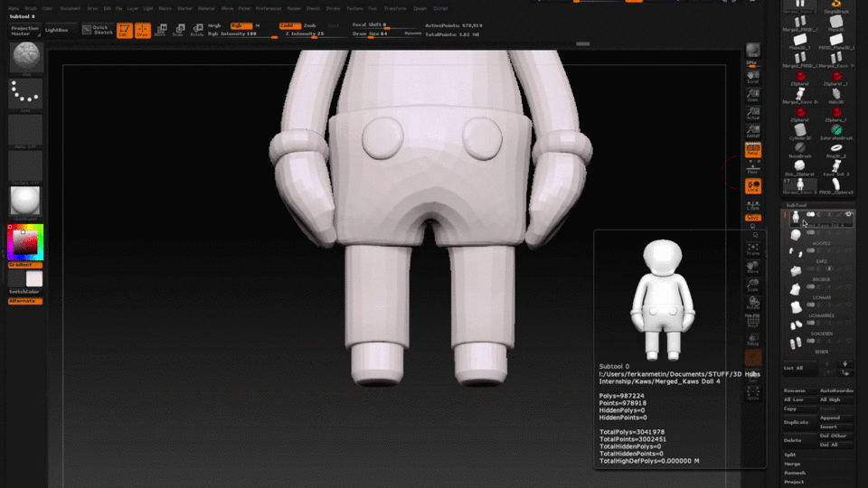Open the current brush thumbnail picker

(x=25, y=57)
